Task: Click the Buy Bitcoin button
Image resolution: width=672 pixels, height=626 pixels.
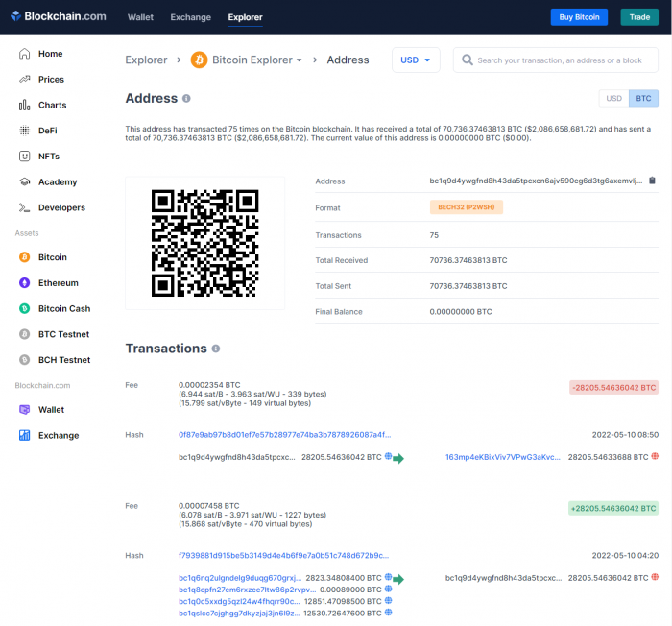Action: pyautogui.click(x=579, y=17)
